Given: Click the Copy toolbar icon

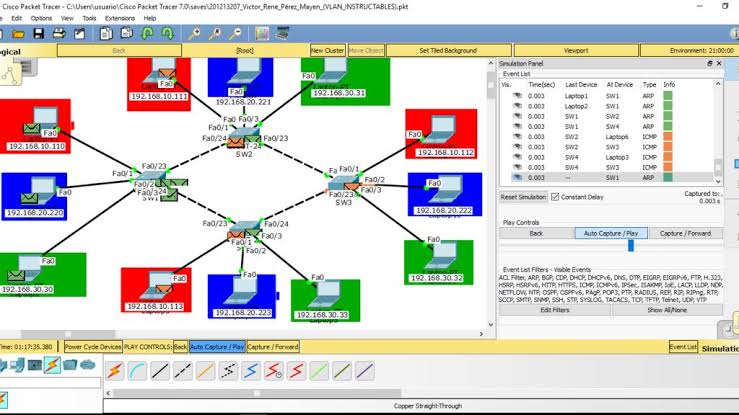Looking at the screenshot, I should coord(106,33).
